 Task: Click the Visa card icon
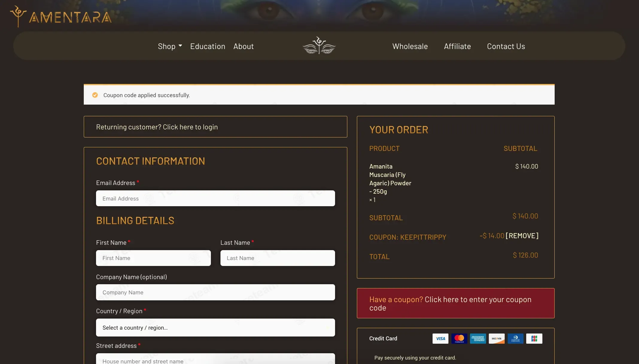440,339
